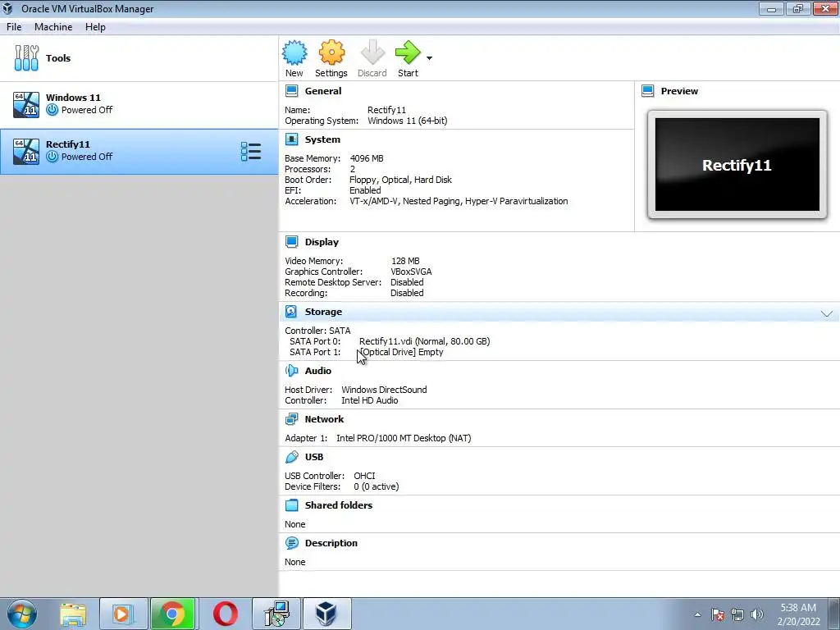
Task: Open the Display settings header link
Action: (322, 242)
